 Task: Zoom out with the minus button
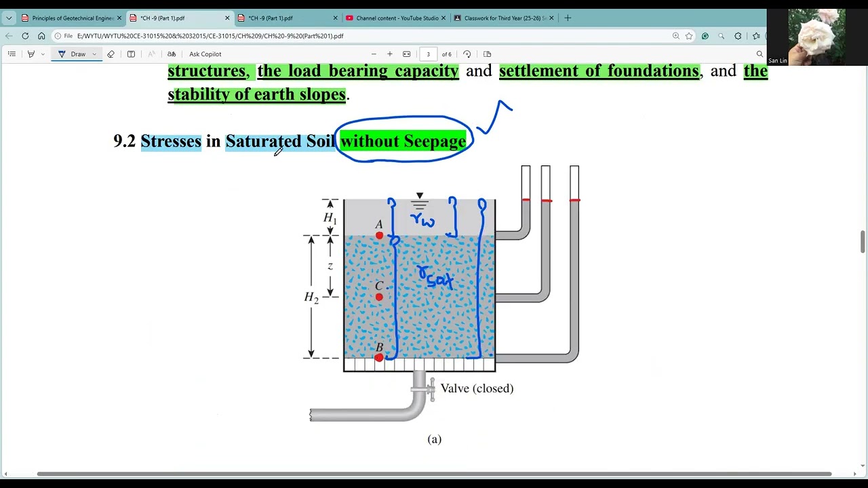pyautogui.click(x=374, y=54)
